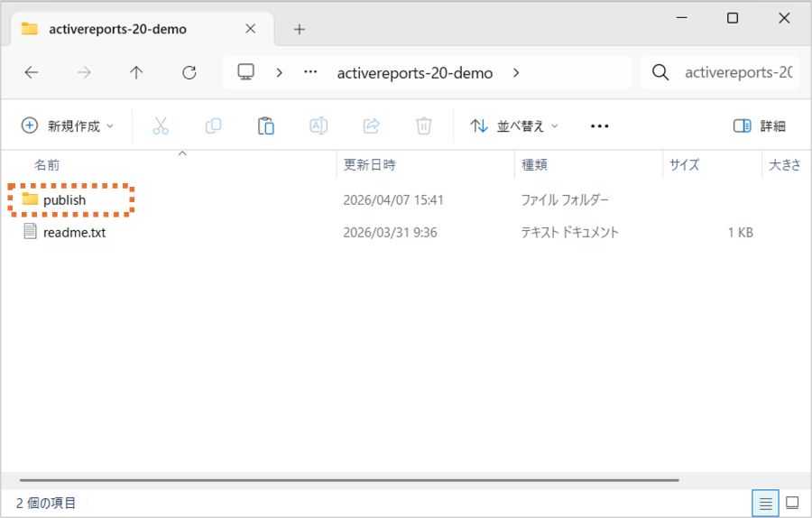Toggle the 詳細 details pane
Image resolution: width=812 pixels, height=518 pixels.
(759, 125)
